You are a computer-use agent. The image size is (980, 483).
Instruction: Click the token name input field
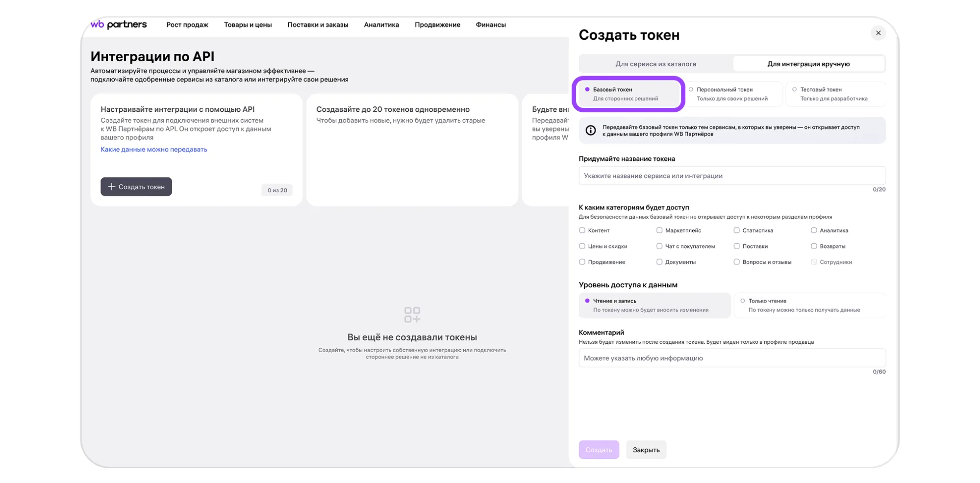point(731,176)
